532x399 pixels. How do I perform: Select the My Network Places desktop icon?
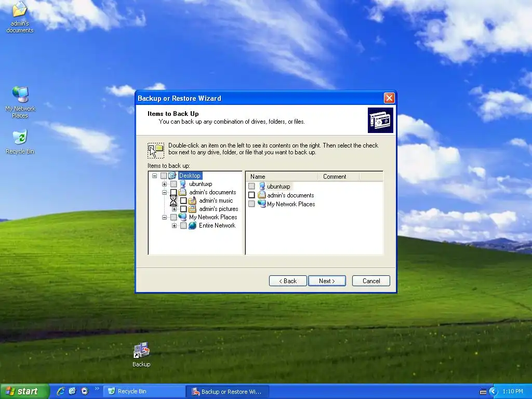[x=20, y=102]
